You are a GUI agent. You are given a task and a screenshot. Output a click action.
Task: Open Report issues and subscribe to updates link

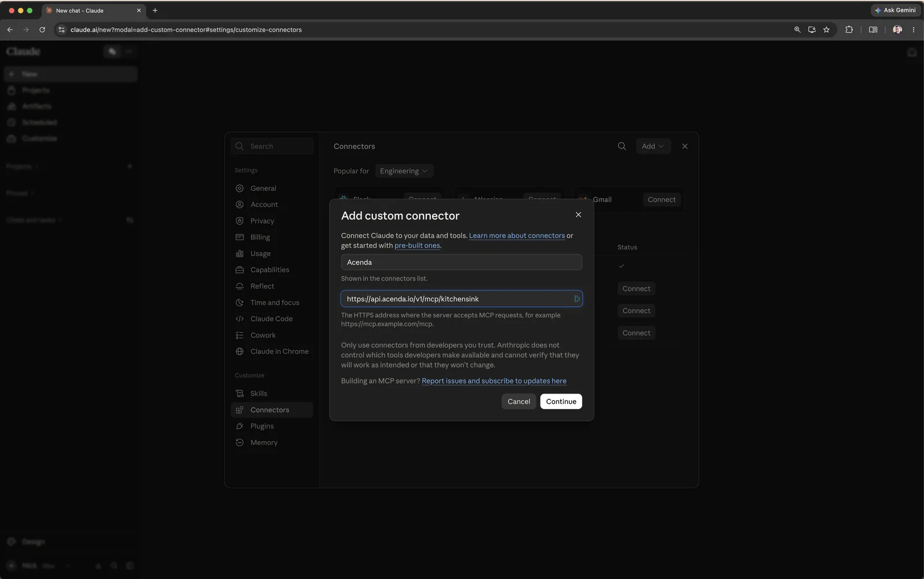pyautogui.click(x=494, y=381)
